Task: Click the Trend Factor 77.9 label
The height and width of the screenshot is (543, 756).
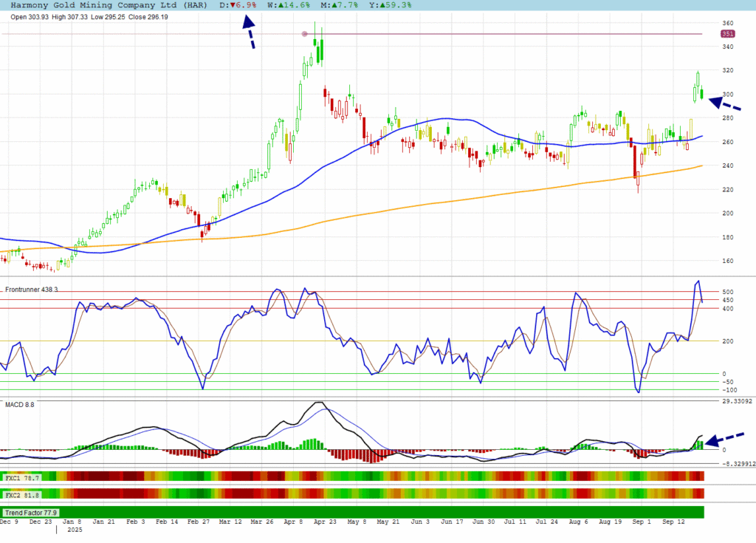Action: (32, 512)
